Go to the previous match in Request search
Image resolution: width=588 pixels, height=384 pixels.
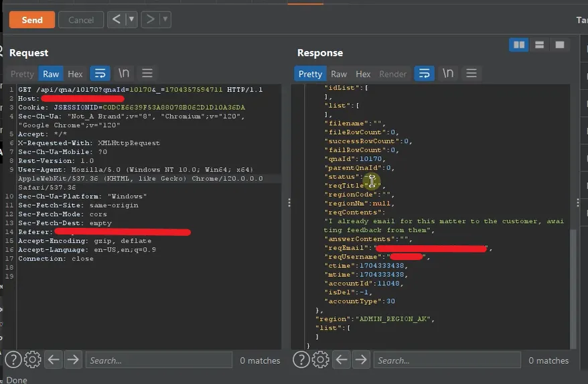point(54,360)
